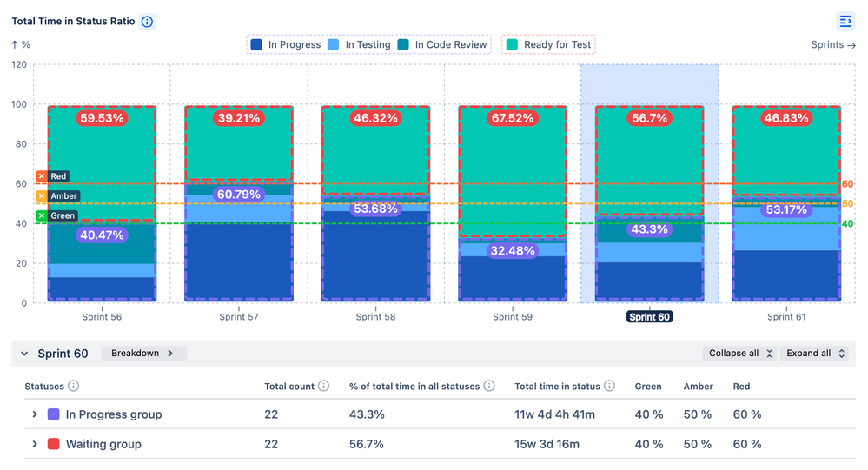
Task: Collapse the Sprint 60 section
Action: [x=24, y=354]
